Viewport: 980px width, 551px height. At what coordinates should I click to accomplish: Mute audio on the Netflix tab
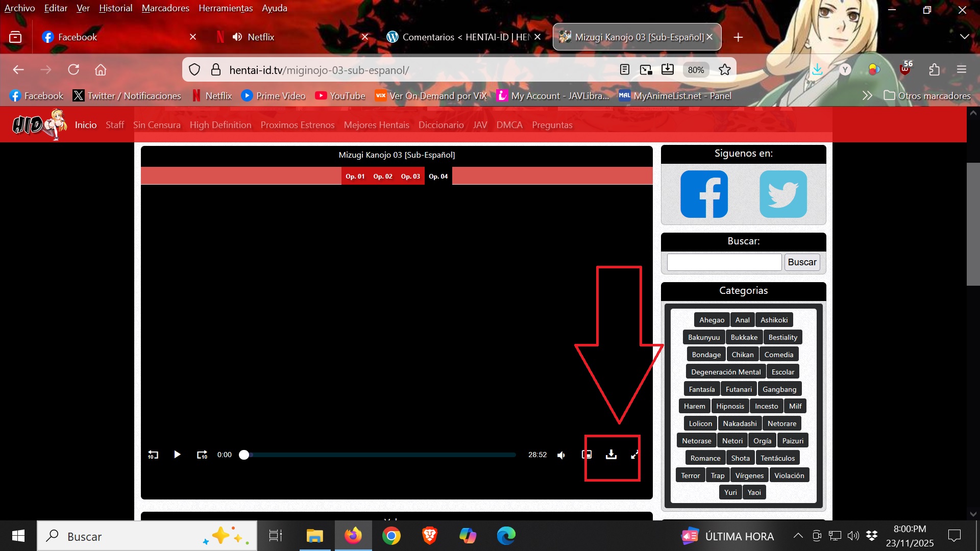[237, 37]
